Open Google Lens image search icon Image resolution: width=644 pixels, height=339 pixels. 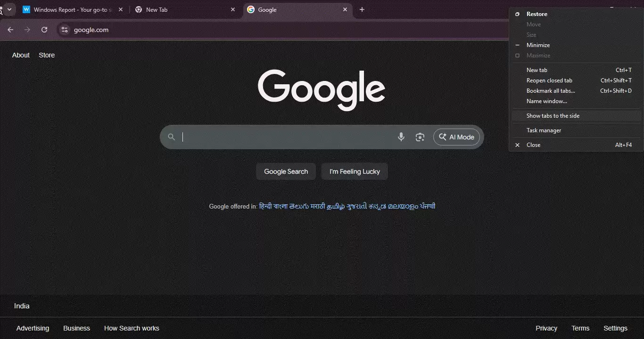pyautogui.click(x=420, y=137)
